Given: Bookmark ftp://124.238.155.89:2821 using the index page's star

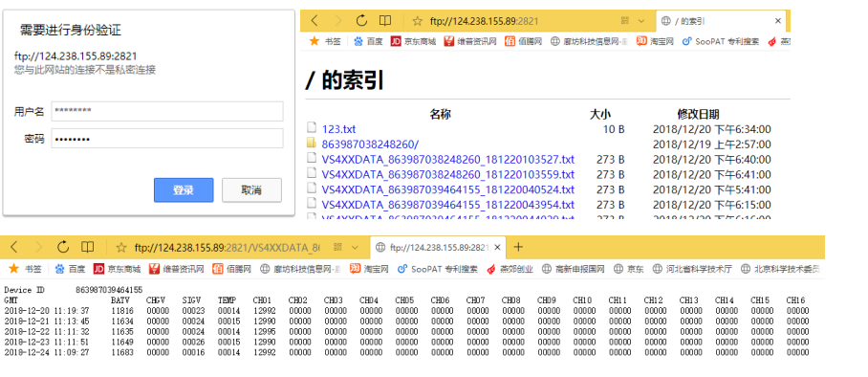Looking at the screenshot, I should coord(418,22).
